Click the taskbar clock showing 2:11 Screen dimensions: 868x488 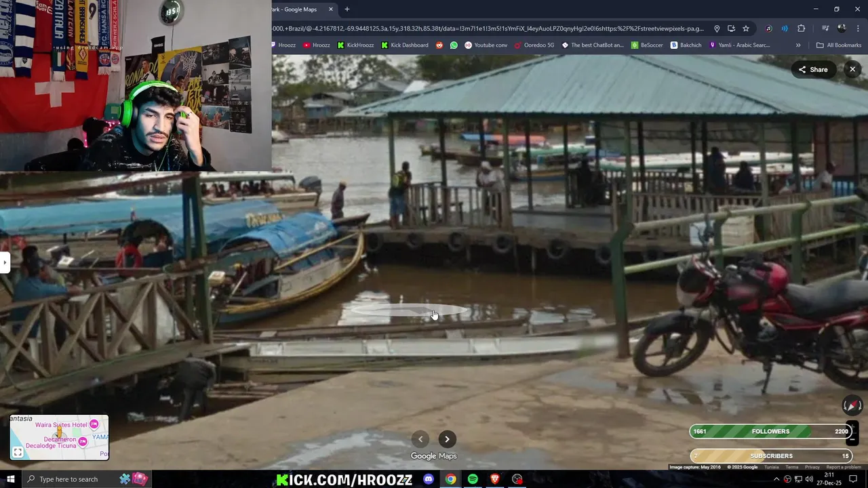829,479
